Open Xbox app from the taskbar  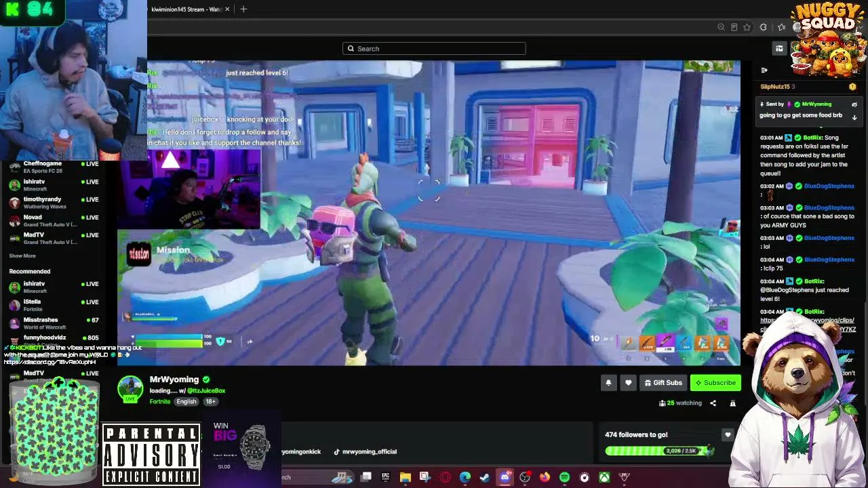pos(604,478)
